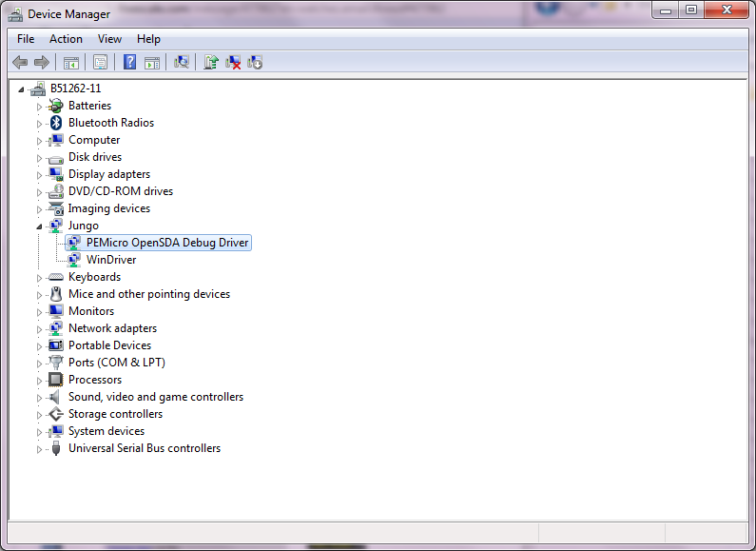Click the DVD/CD-ROM drives icon
756x551 pixels.
point(56,191)
